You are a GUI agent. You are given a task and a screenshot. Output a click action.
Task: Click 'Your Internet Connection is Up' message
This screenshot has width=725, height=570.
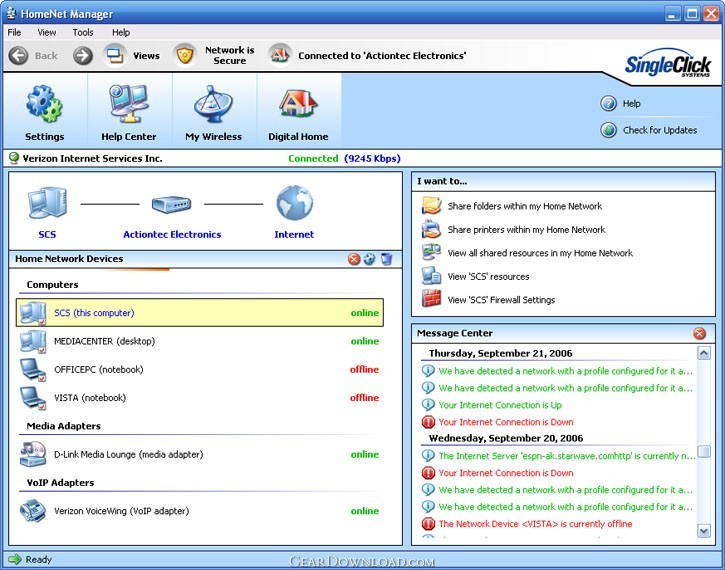click(500, 405)
